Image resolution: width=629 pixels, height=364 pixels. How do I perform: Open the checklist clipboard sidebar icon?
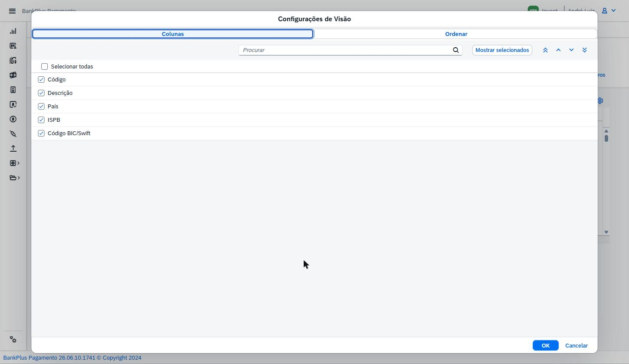13,90
